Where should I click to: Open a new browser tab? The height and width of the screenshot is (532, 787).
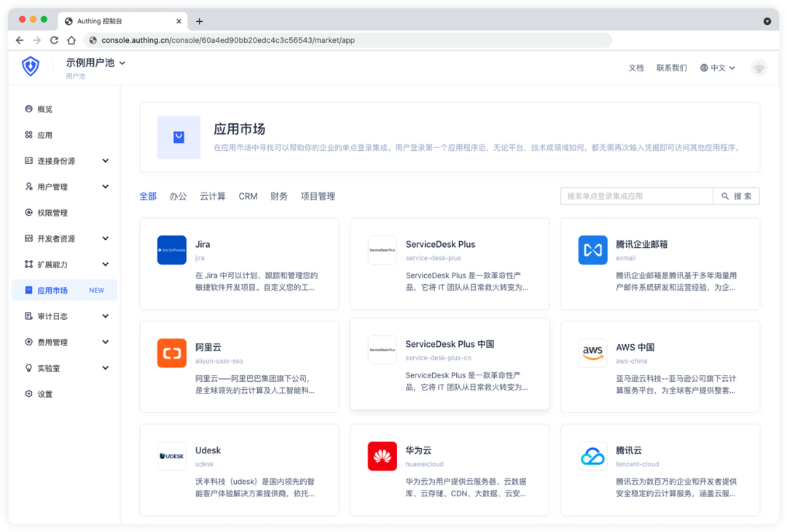[x=199, y=21]
